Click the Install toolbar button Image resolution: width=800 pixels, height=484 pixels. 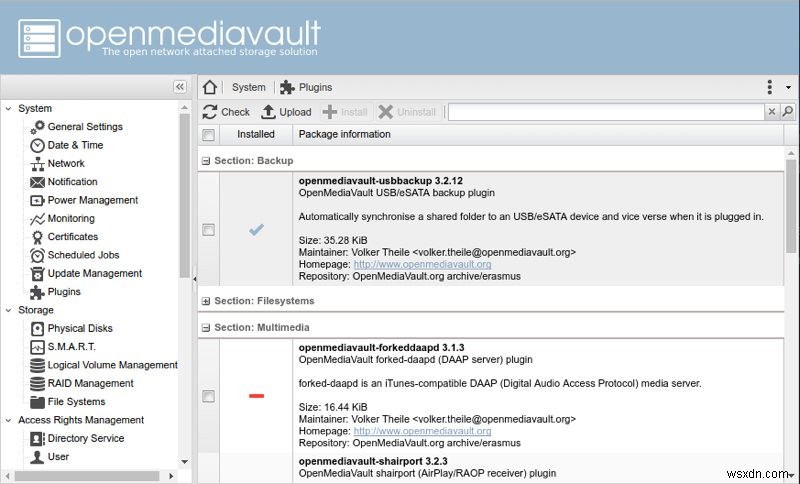point(345,112)
